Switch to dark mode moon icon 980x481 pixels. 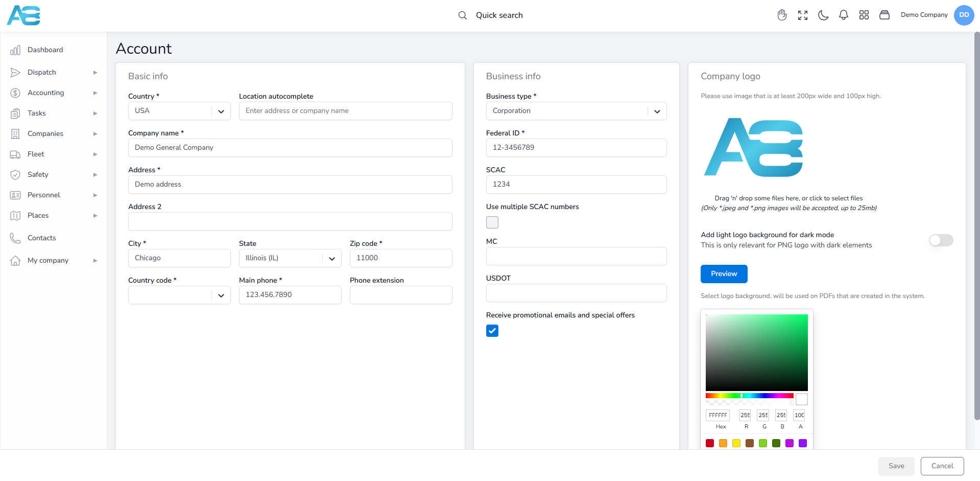pyautogui.click(x=823, y=15)
